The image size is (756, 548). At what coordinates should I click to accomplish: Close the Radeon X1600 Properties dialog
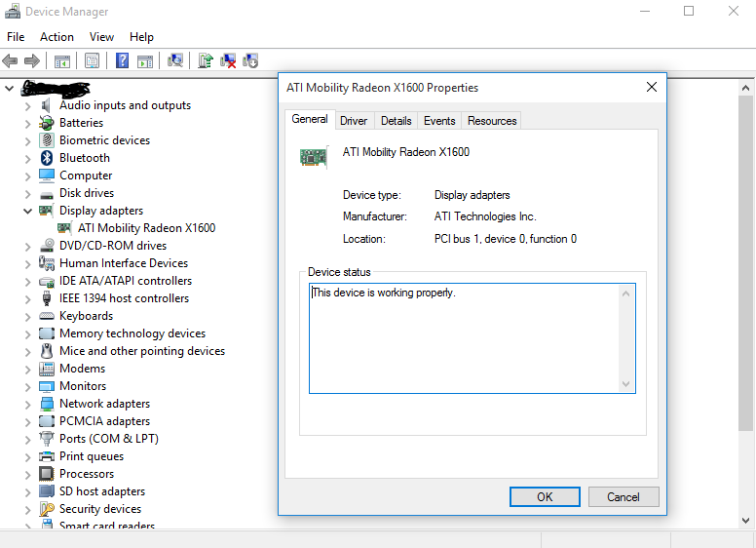pyautogui.click(x=652, y=87)
